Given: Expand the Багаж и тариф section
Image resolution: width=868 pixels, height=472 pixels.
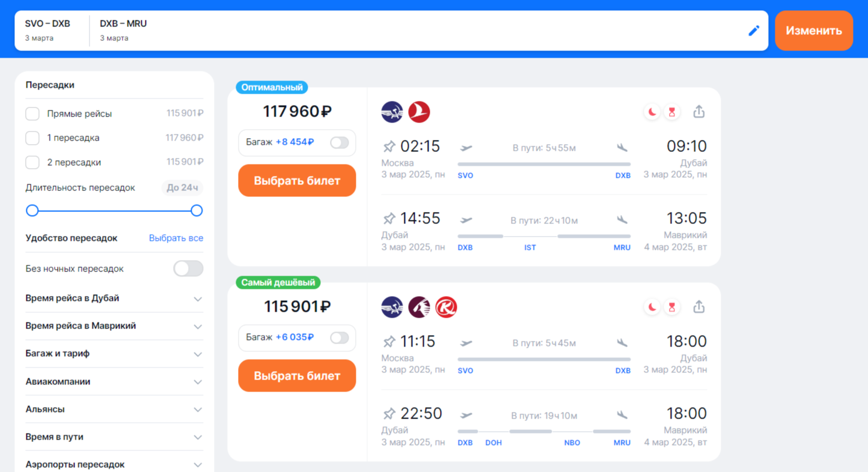Looking at the screenshot, I should click(x=114, y=354).
